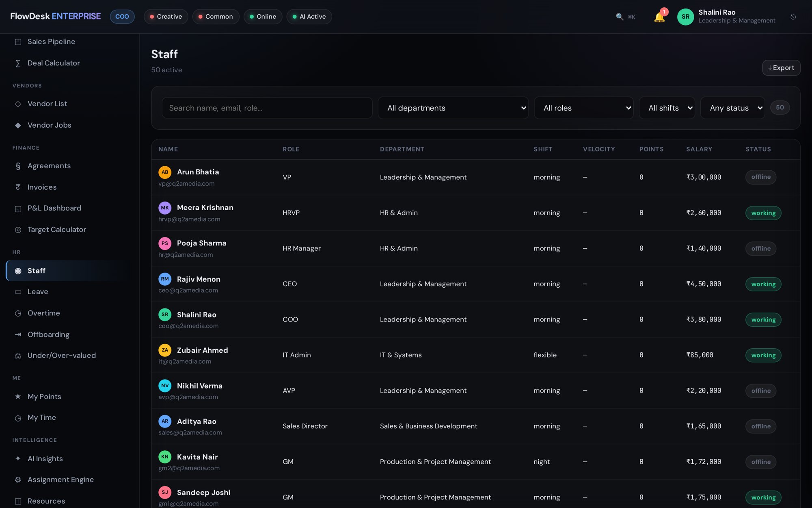Screen dimensions: 812x508
Task: Click the COO role badge
Action: click(122, 17)
